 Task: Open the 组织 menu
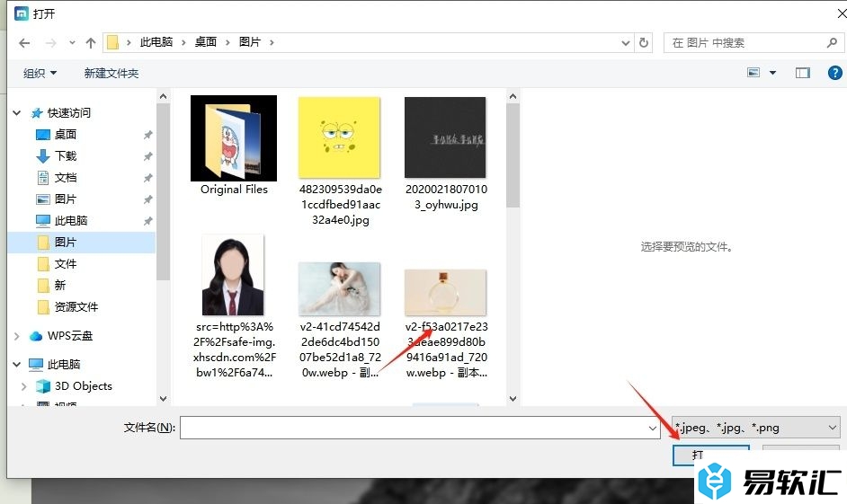click(x=40, y=73)
